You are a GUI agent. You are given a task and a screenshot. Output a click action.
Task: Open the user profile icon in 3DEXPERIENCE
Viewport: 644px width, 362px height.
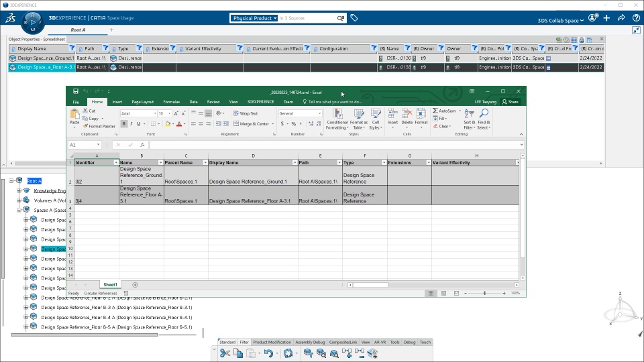(x=593, y=17)
